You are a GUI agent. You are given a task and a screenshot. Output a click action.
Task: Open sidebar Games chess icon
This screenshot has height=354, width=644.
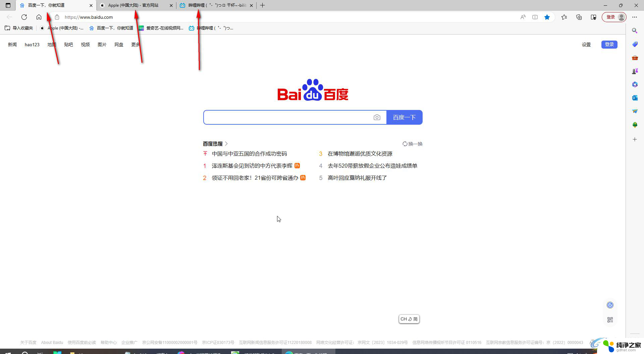click(635, 71)
